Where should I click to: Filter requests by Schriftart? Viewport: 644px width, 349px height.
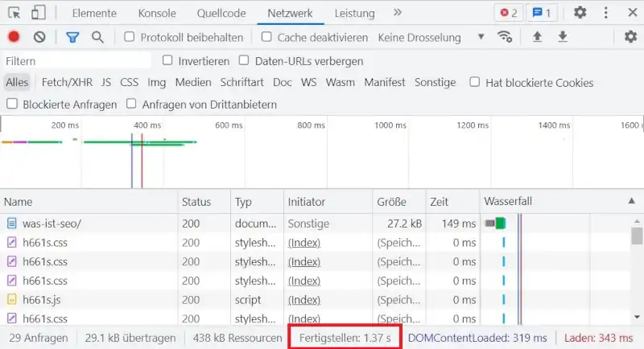pos(242,83)
